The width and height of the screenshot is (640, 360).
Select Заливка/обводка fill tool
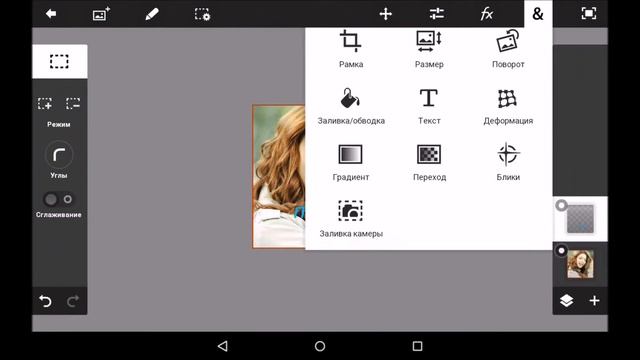(351, 106)
